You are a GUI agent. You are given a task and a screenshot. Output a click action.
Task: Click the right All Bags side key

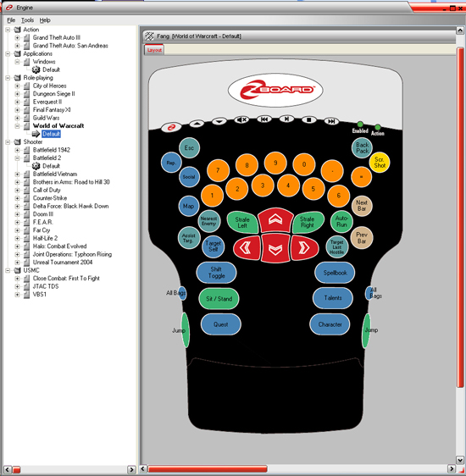[x=369, y=293]
